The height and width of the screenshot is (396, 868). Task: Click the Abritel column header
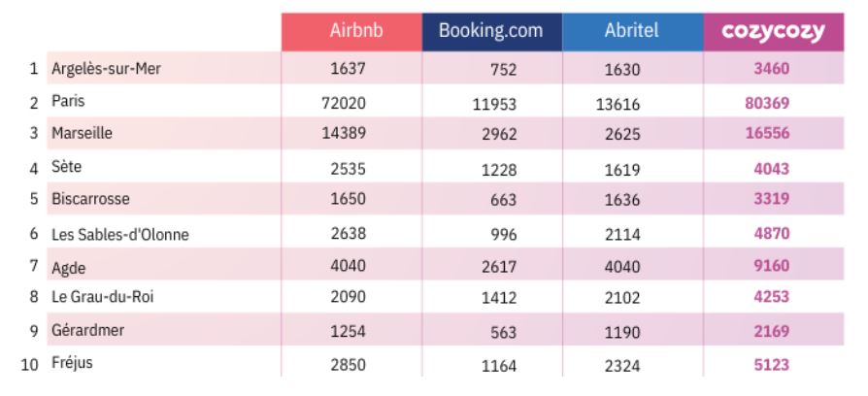click(631, 31)
